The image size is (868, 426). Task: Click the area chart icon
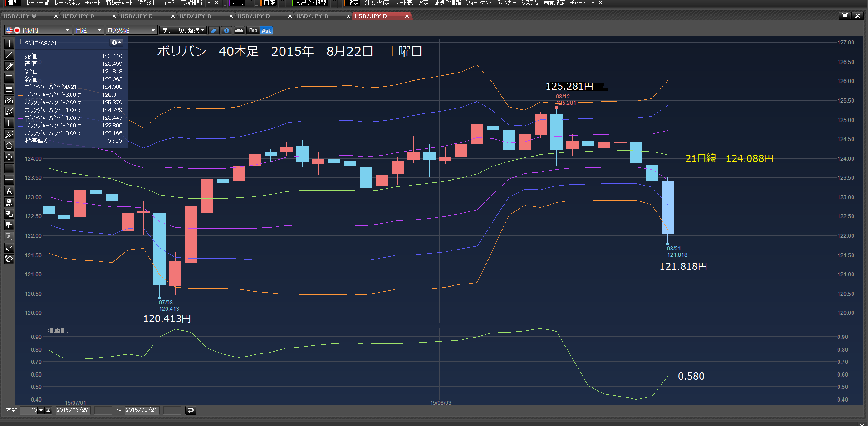tap(239, 30)
